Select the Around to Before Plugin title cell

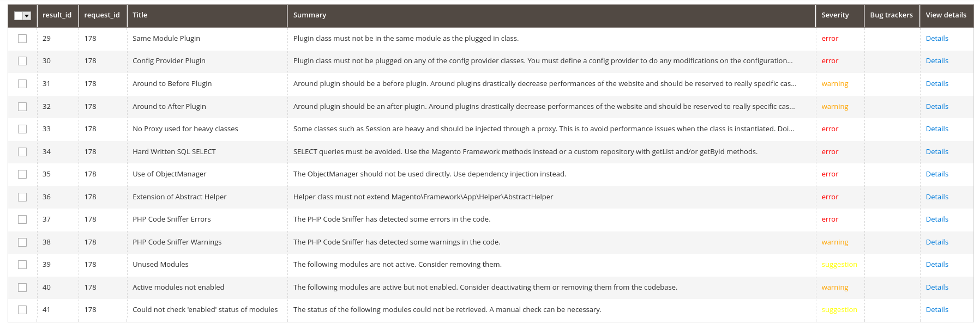tap(172, 84)
